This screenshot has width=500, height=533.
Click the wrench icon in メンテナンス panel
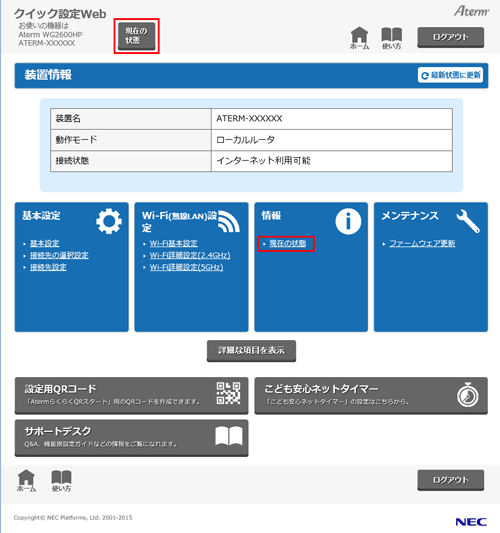pyautogui.click(x=468, y=221)
